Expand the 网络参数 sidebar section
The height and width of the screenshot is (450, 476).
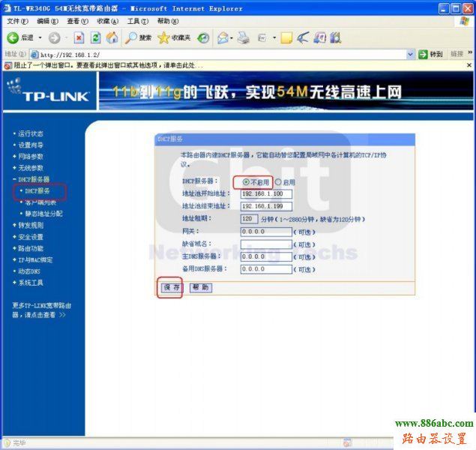[30, 157]
